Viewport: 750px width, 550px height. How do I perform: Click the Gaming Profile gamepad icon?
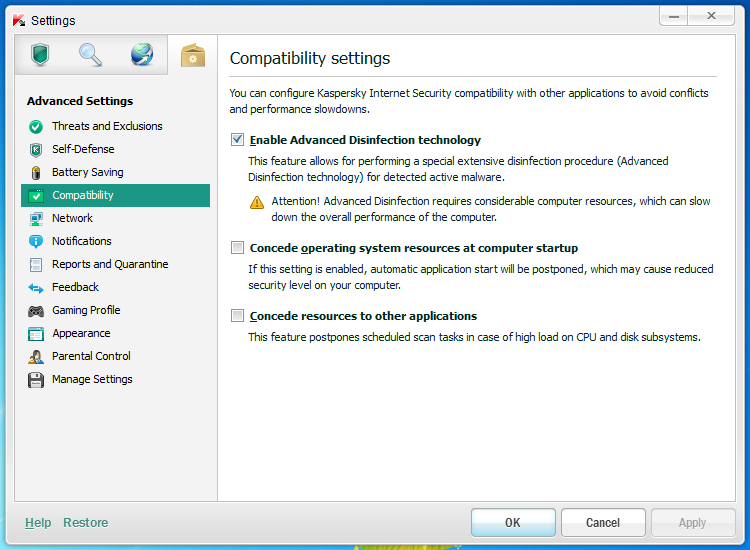36,311
